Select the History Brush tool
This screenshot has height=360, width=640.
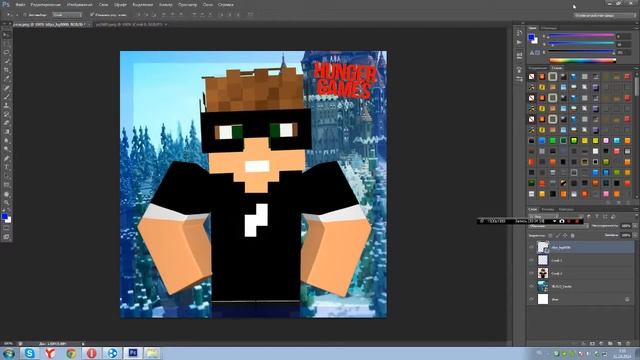pyautogui.click(x=6, y=114)
